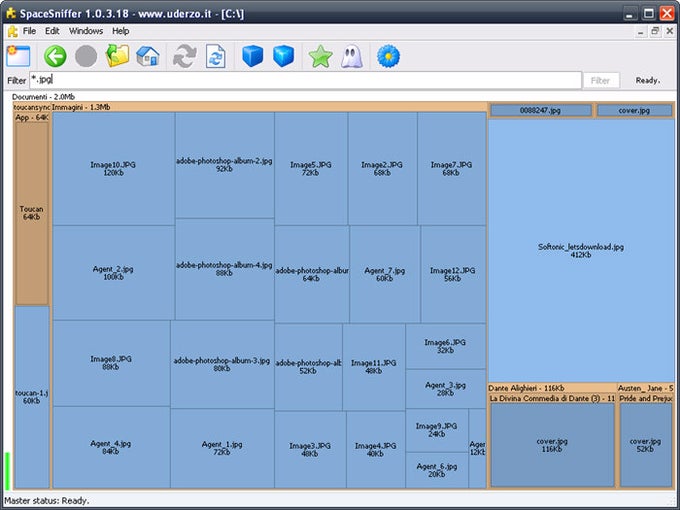Screen dimensions: 680x510
Task: Open the Edit menu
Action: (x=52, y=31)
